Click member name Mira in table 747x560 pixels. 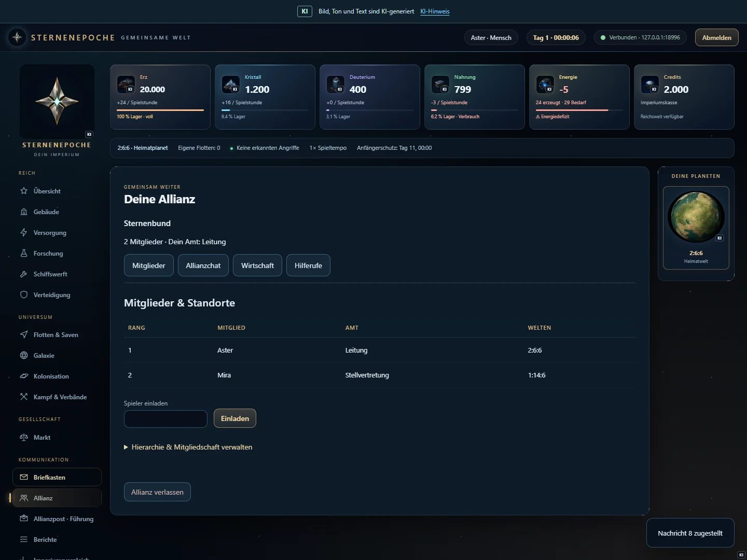pyautogui.click(x=224, y=375)
